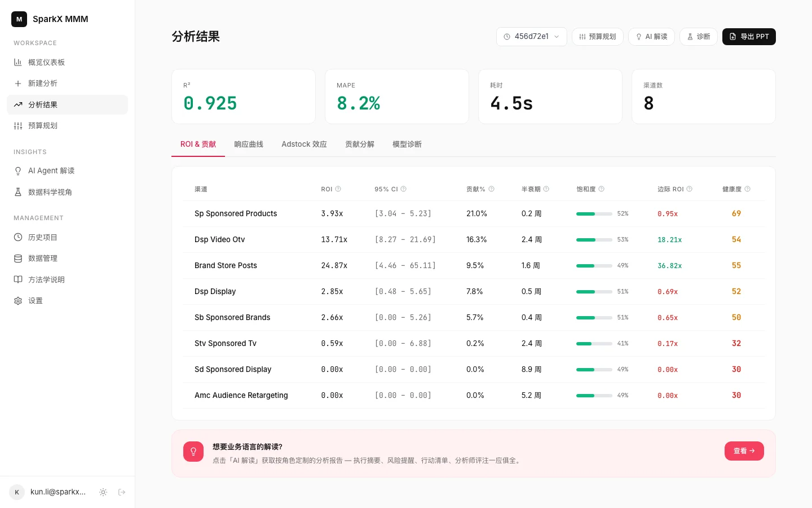Click the health score 69 for Sp Sponsored Products
Image resolution: width=812 pixels, height=508 pixels.
point(736,214)
